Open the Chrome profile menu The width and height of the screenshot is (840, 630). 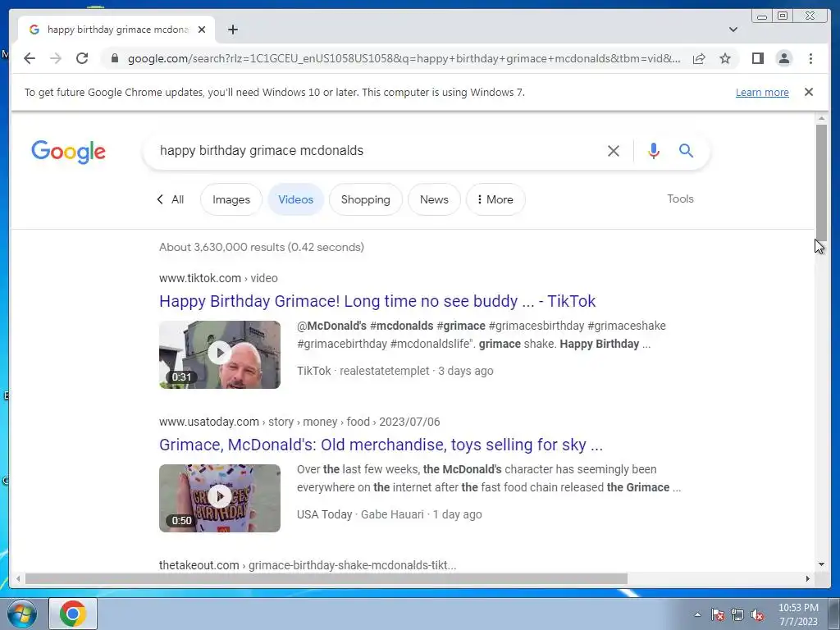point(783,58)
